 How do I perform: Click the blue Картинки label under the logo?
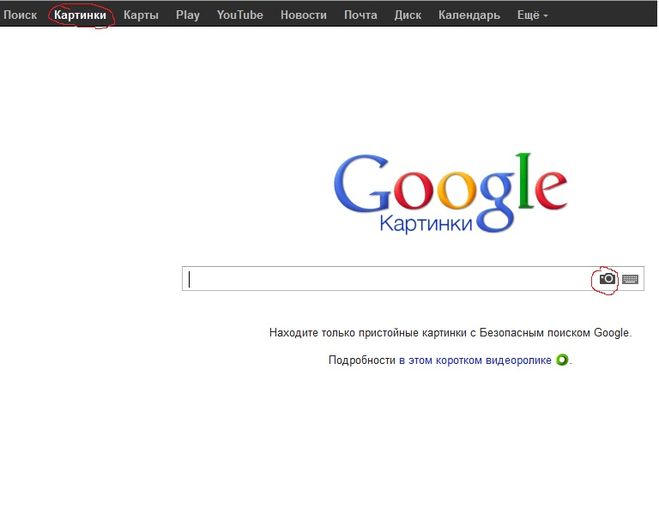pos(426,224)
